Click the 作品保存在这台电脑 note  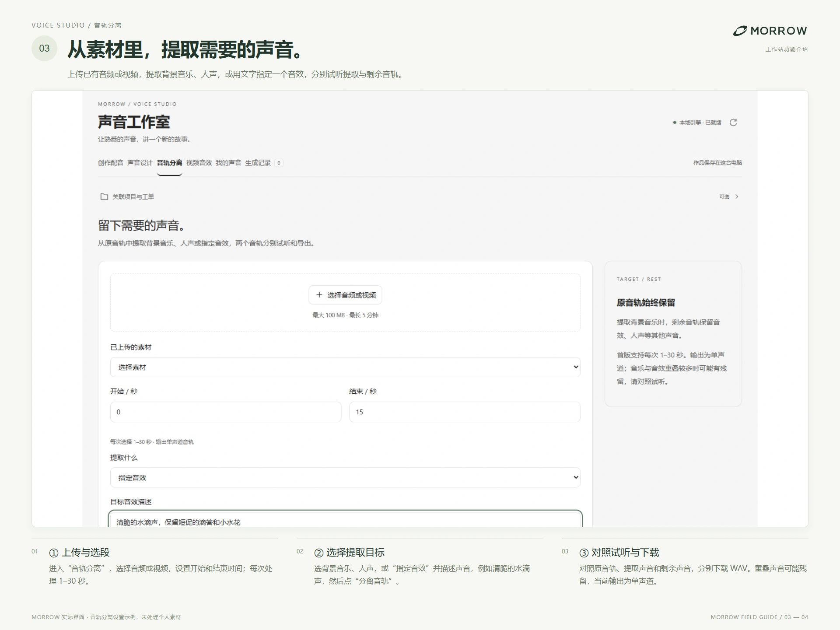coord(717,163)
